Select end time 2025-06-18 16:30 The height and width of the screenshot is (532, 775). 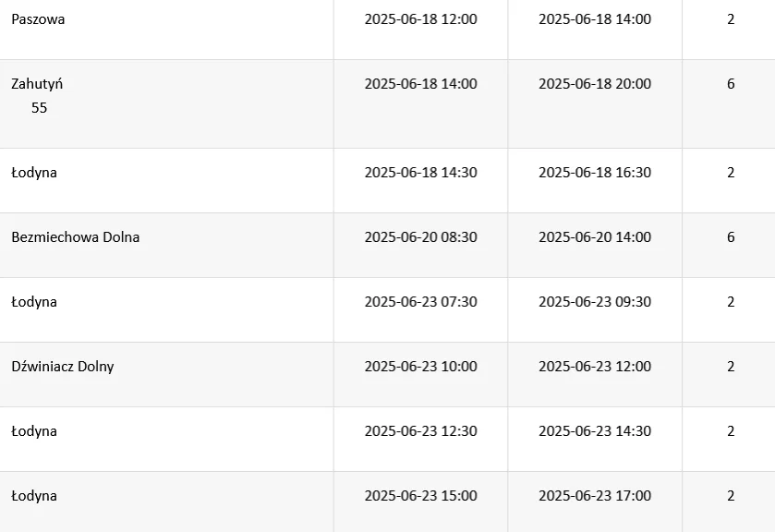click(594, 173)
